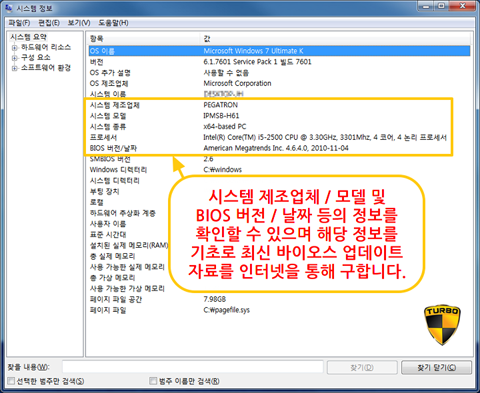Select the 총 실제 메모리 row
480x393 pixels.
pyautogui.click(x=279, y=256)
